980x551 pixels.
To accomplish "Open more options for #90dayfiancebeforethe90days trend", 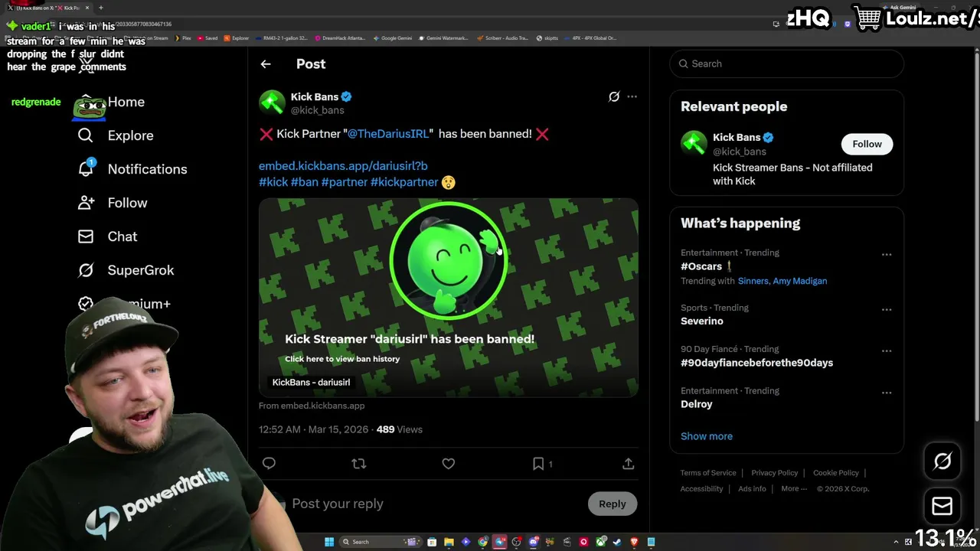I will (887, 350).
